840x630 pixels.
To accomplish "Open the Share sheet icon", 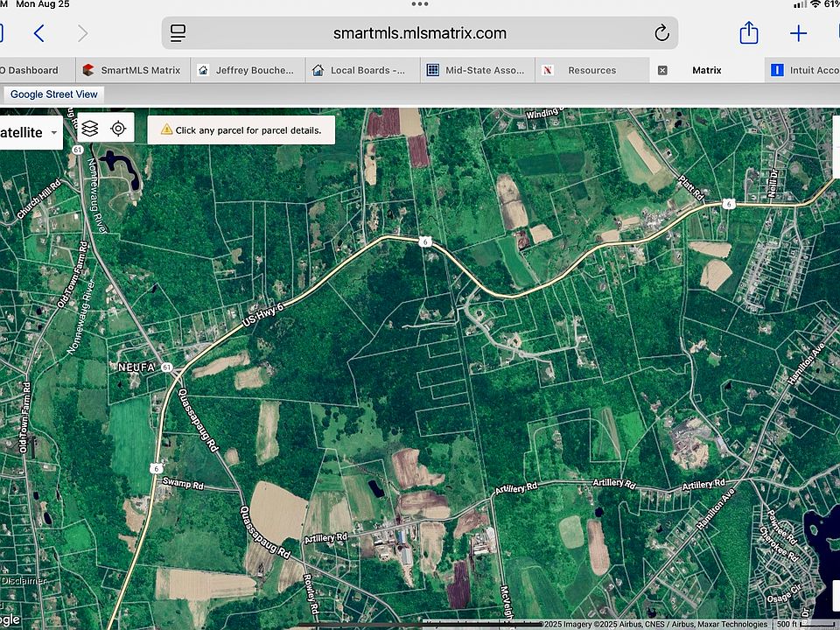I will click(749, 34).
